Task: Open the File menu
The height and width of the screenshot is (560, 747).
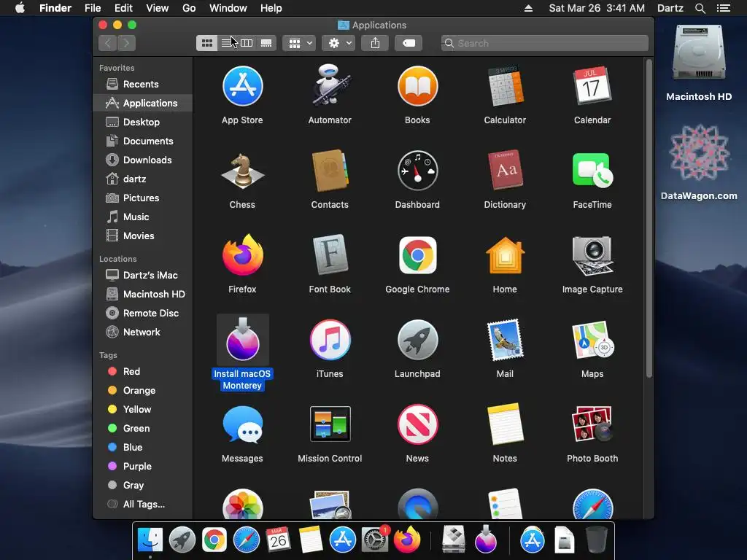Action: (x=93, y=8)
